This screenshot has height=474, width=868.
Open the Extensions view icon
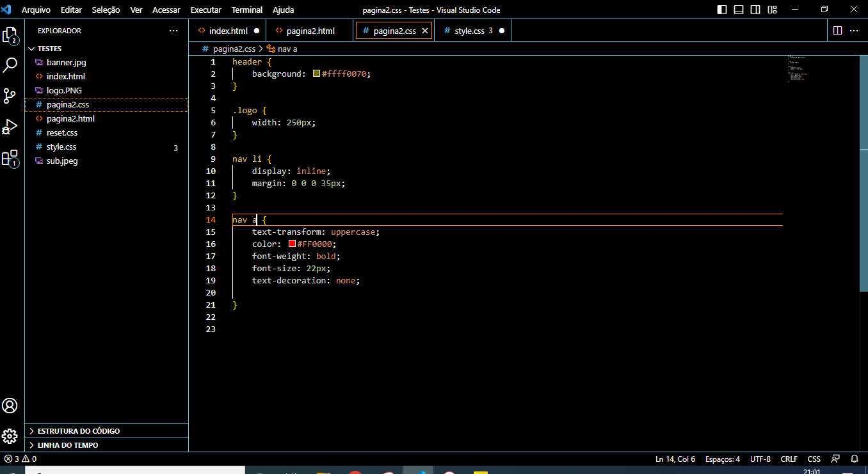[x=10, y=159]
